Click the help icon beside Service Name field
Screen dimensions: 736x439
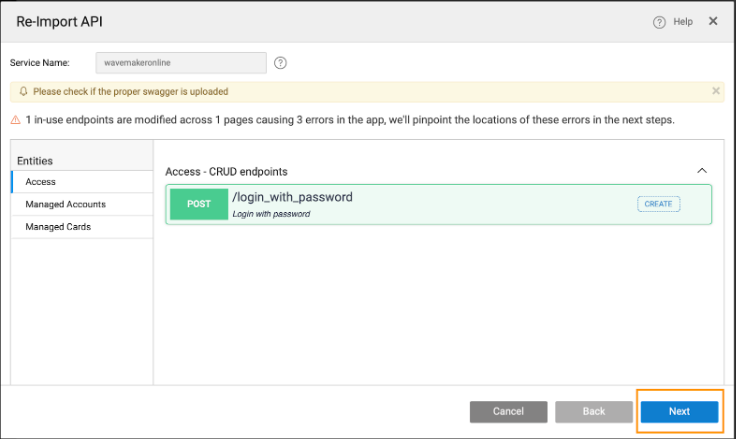(281, 63)
